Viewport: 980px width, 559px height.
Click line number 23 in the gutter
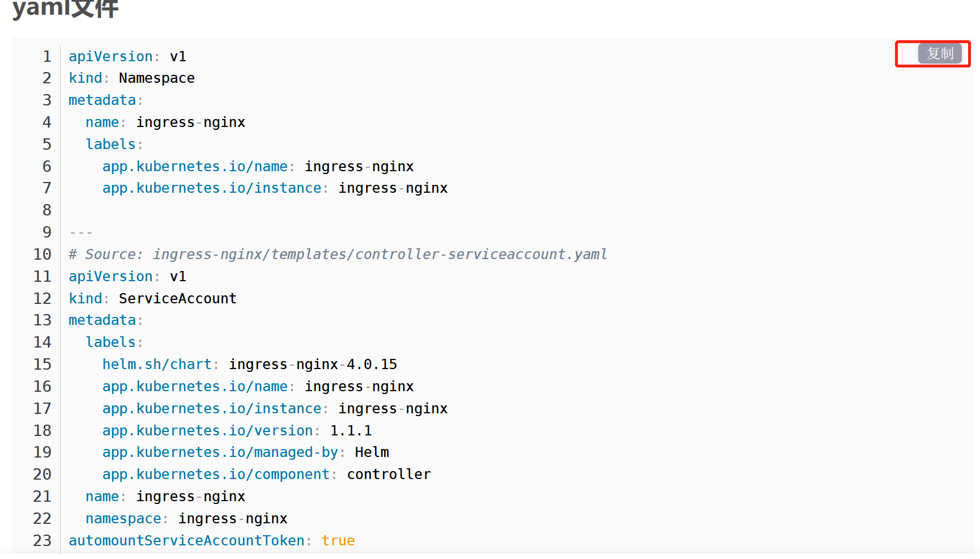point(42,541)
